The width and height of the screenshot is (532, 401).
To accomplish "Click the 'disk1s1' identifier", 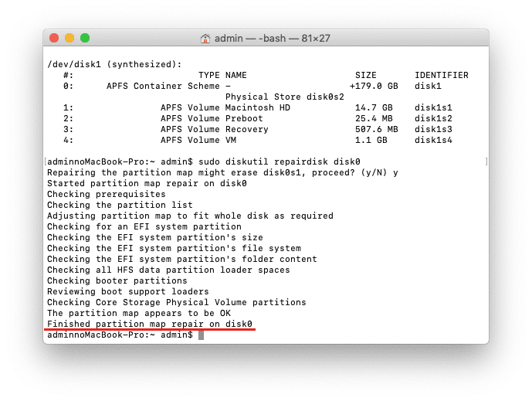I will coord(433,107).
